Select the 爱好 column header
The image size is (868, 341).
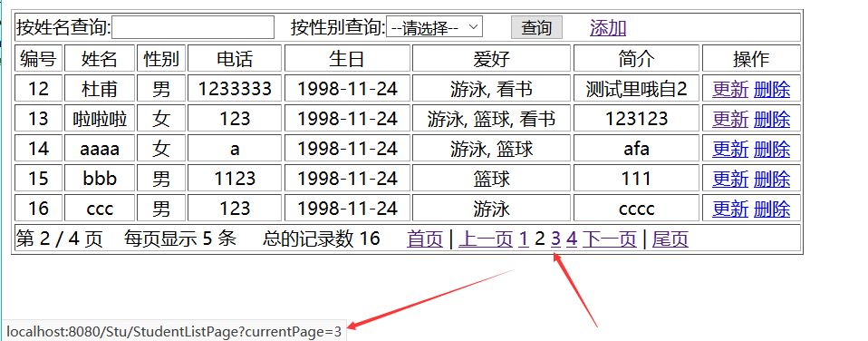click(x=491, y=58)
